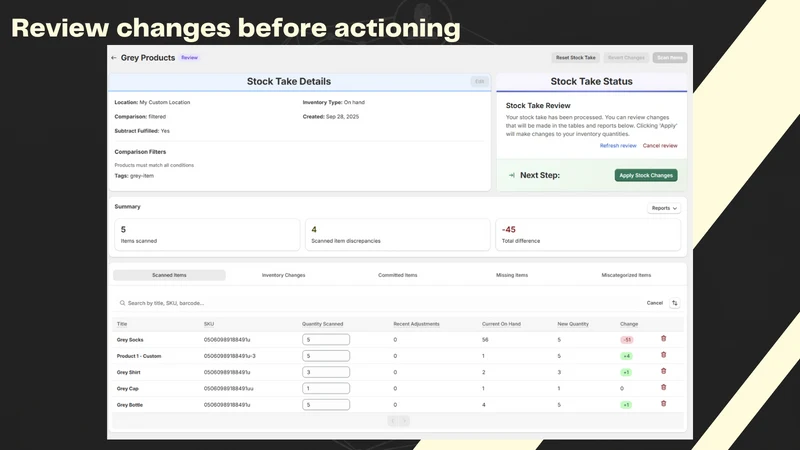Click the -51 change badge for Grey Socks

click(627, 340)
